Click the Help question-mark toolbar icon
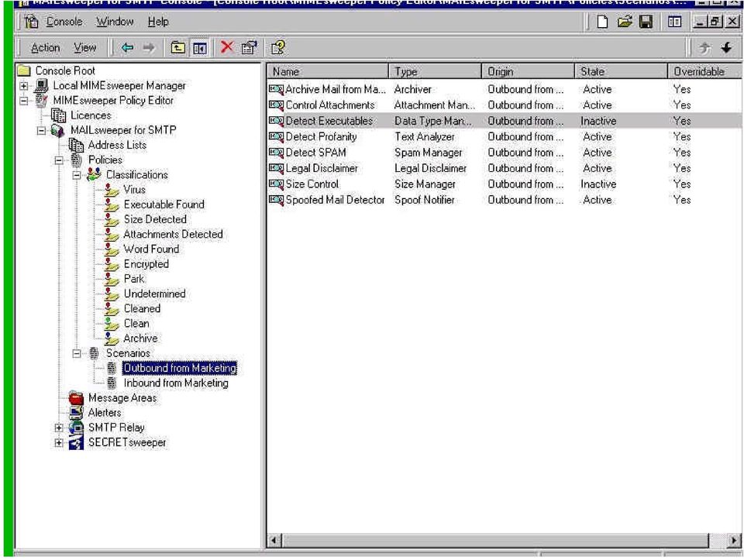This screenshot has height=560, width=744. [x=278, y=47]
